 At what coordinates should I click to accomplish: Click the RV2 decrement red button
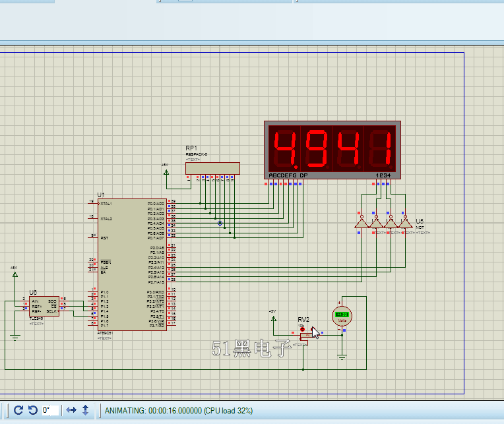pos(302,330)
